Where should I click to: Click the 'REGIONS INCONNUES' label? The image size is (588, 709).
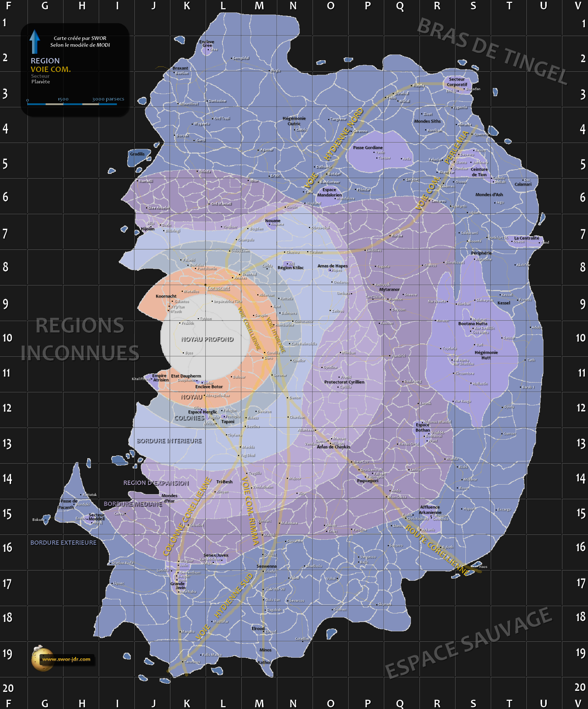click(80, 339)
